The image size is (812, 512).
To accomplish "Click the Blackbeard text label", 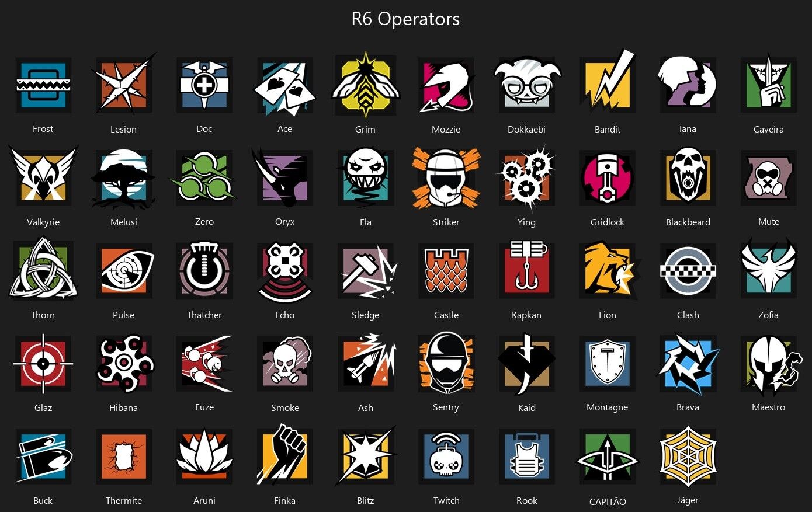I will [688, 222].
